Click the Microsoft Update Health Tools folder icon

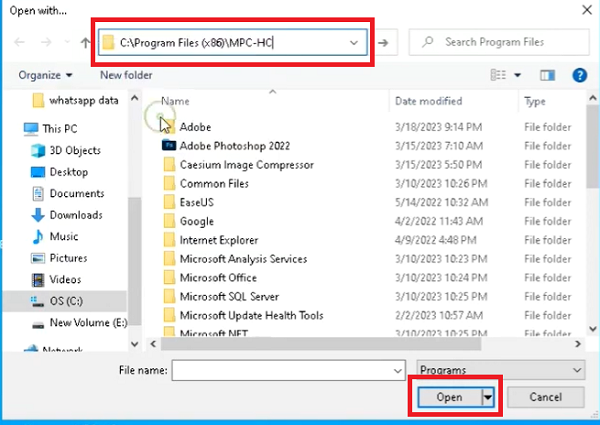click(169, 315)
